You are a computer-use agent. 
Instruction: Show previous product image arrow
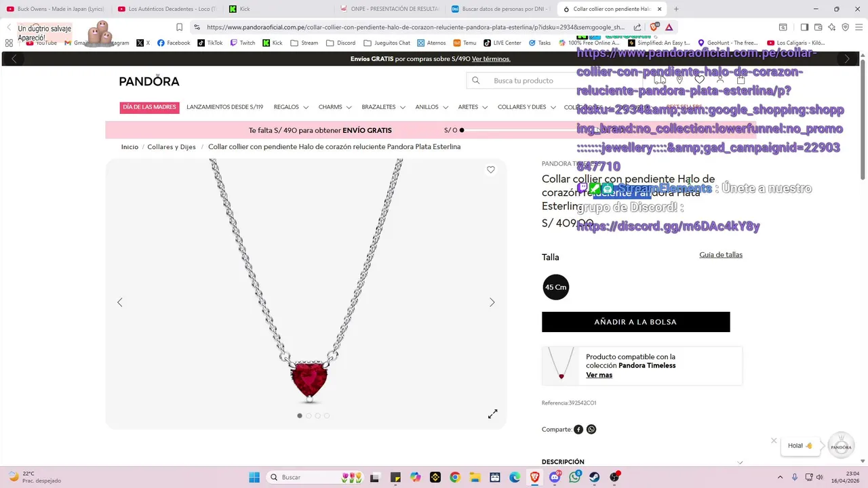(120, 302)
